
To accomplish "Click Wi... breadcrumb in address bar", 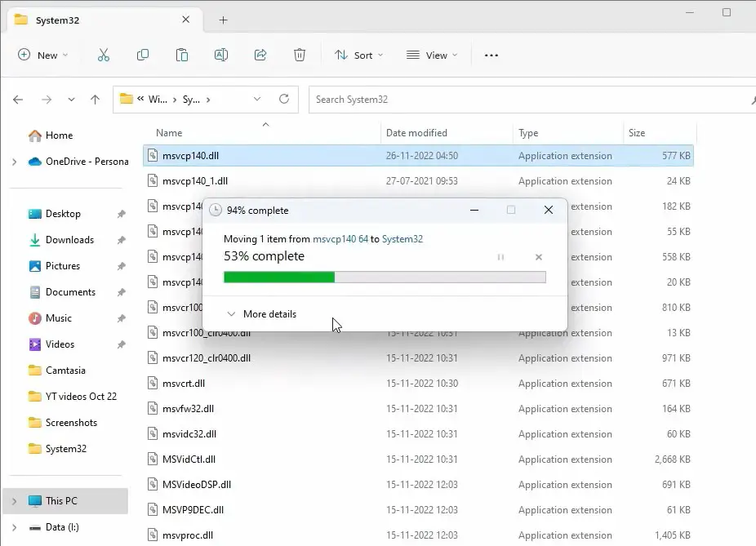I will point(158,100).
